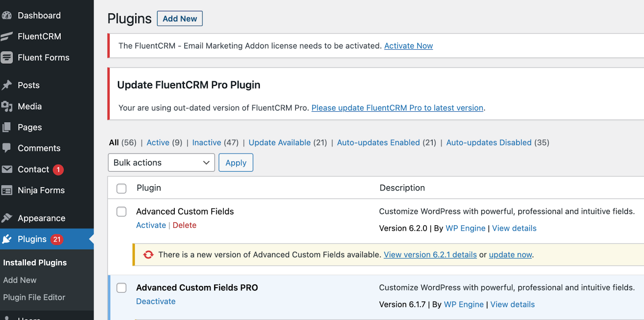Image resolution: width=644 pixels, height=320 pixels.
Task: Click the Add New button beside Plugins heading
Action: click(x=180, y=19)
